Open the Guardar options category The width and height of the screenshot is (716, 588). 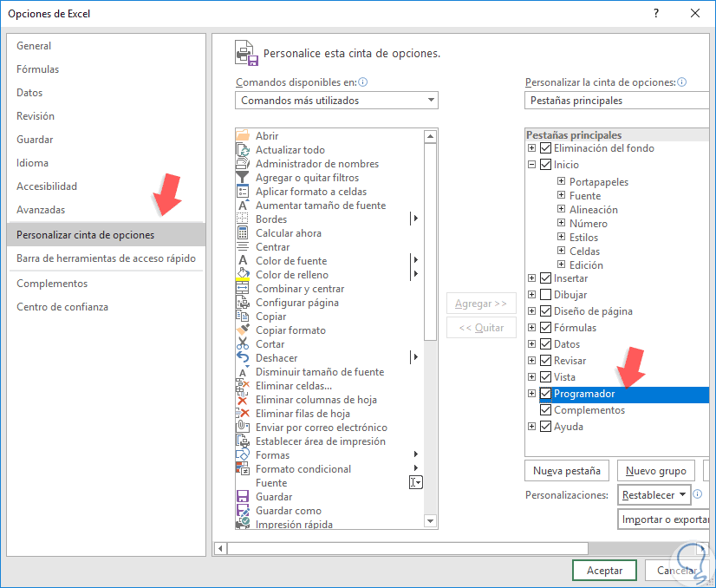click(x=106, y=140)
